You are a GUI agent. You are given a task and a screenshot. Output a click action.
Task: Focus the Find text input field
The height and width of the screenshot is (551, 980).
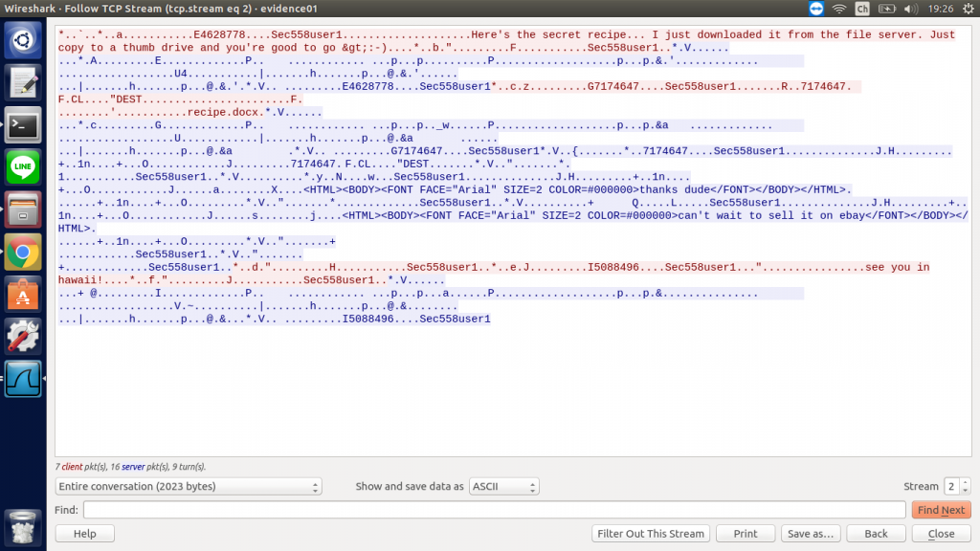[495, 510]
